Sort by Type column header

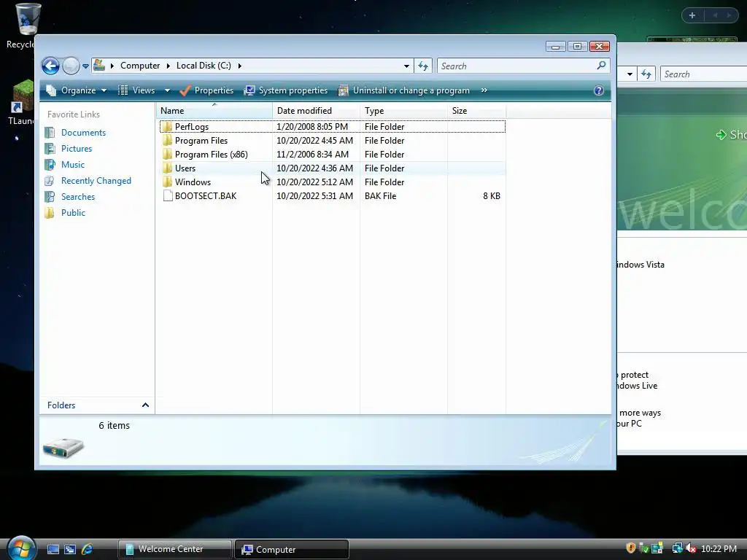coord(404,111)
